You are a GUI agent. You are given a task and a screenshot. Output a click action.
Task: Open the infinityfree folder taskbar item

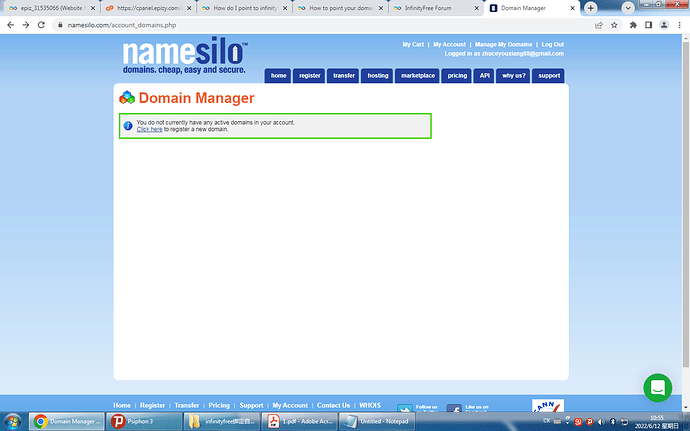[222, 421]
